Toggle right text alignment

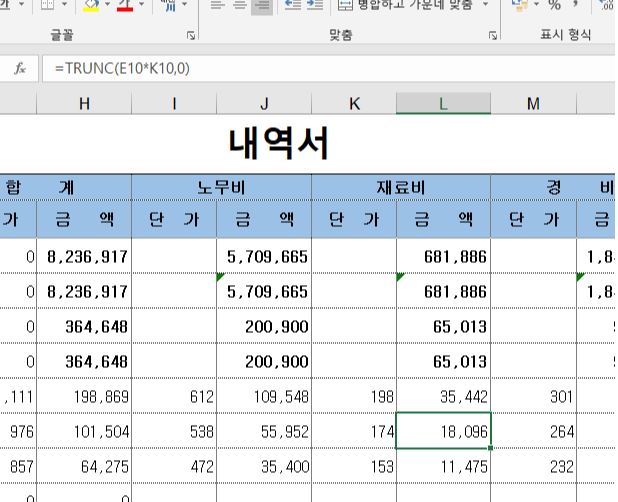coord(262,6)
